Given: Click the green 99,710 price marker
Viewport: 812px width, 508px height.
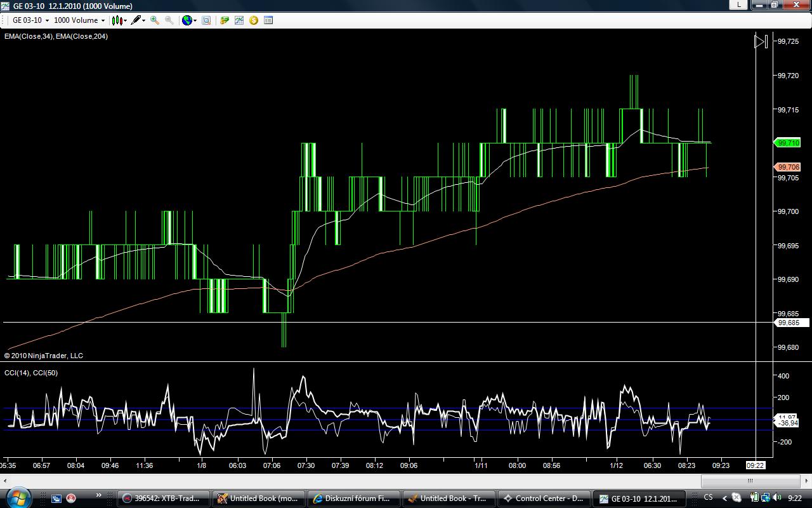Looking at the screenshot, I should tap(789, 143).
